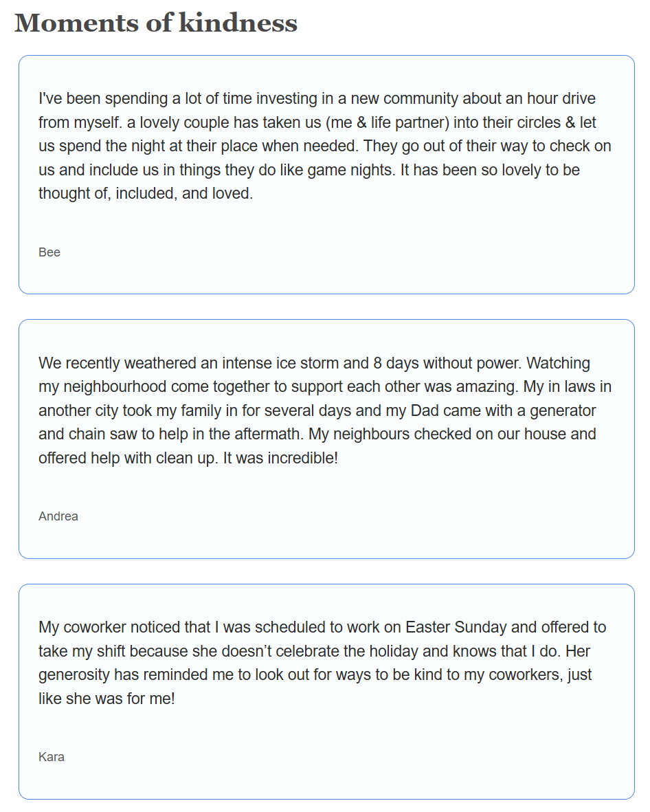Select the author name "Bee"
This screenshot has width=650, height=812.
point(49,252)
